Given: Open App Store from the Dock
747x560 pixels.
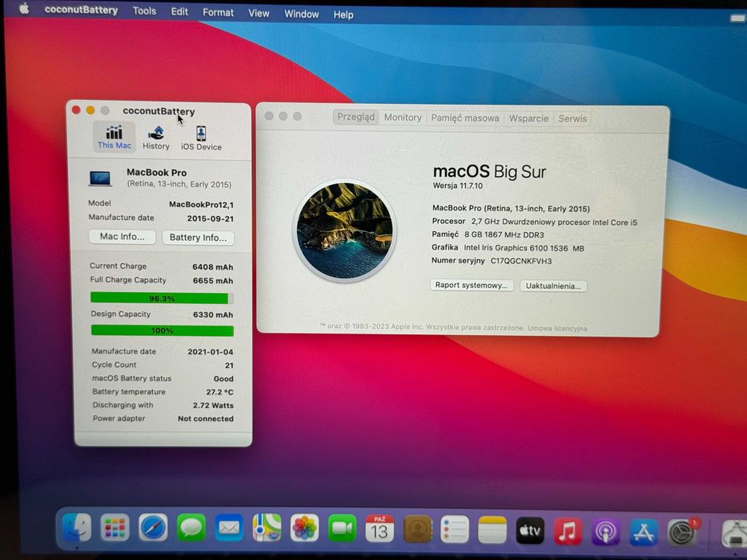Looking at the screenshot, I should coord(644,532).
